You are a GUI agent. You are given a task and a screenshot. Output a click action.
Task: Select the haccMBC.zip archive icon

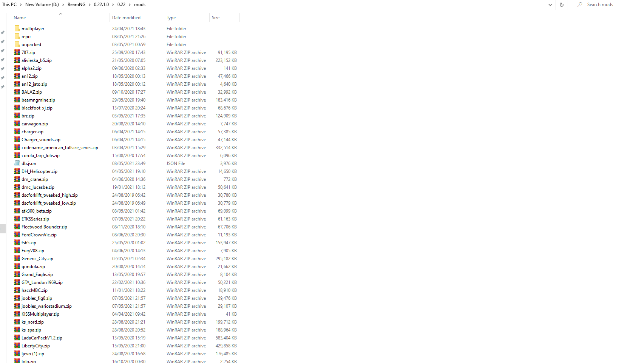(x=17, y=290)
